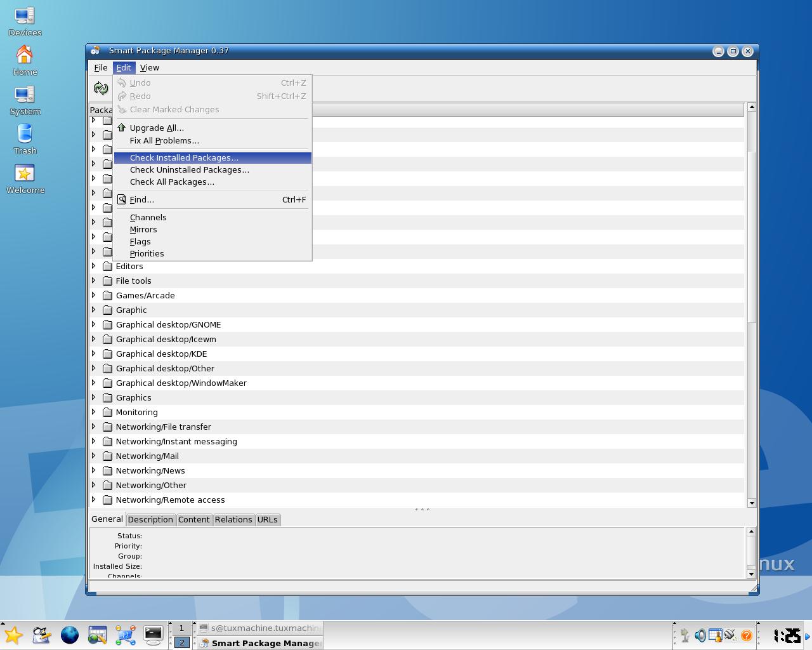Open the star application menu in the panel

coord(13,635)
